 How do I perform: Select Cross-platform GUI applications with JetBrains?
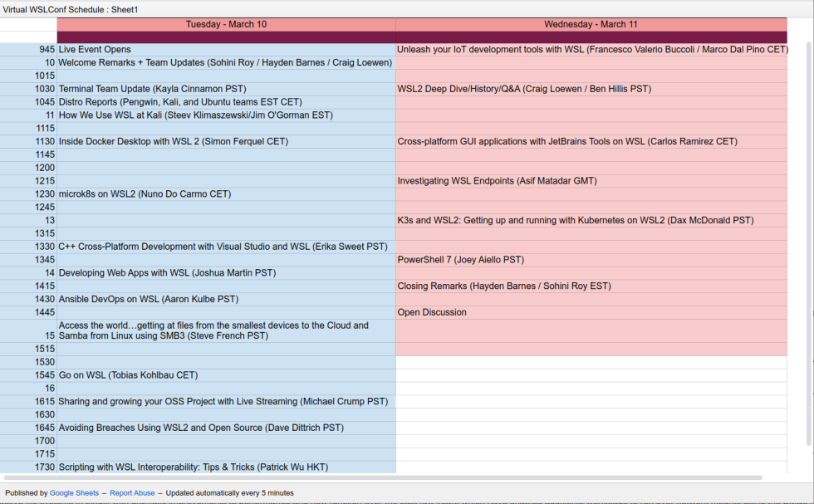[x=591, y=142]
